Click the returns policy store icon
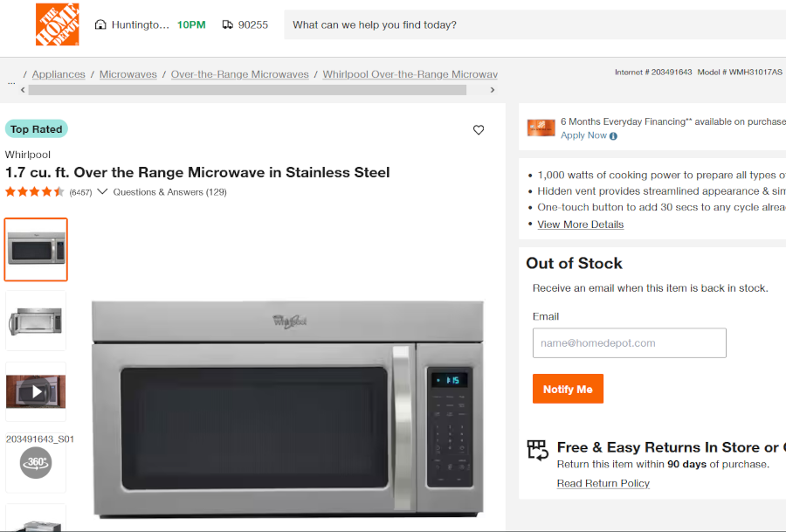Screen dimensions: 786x532 click(x=537, y=450)
